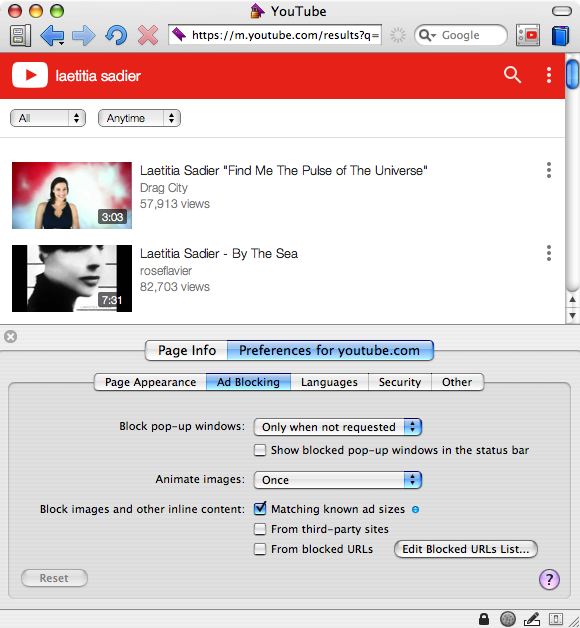The image size is (580, 628).
Task: Open the Other tab
Action: 457,382
